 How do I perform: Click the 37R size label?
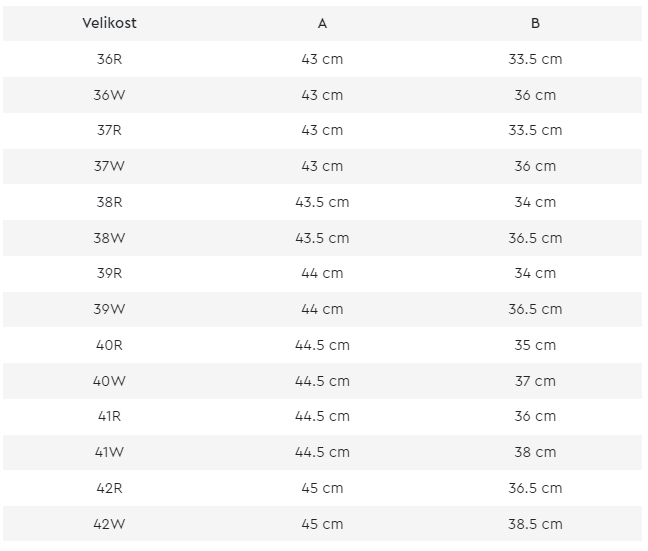tap(109, 130)
